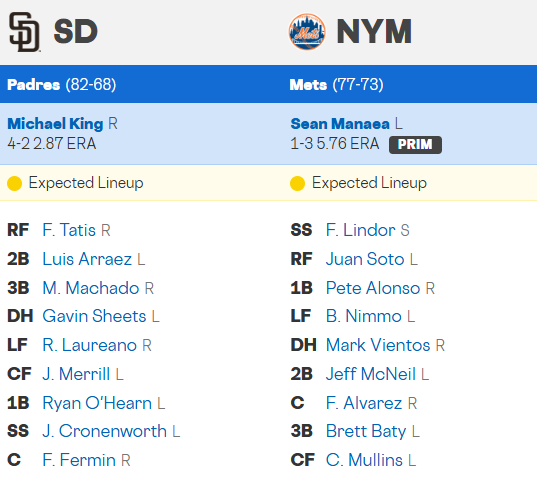Screen dimensions: 537x479
Task: Open Luis Arraez player link
Action: click(x=87, y=259)
